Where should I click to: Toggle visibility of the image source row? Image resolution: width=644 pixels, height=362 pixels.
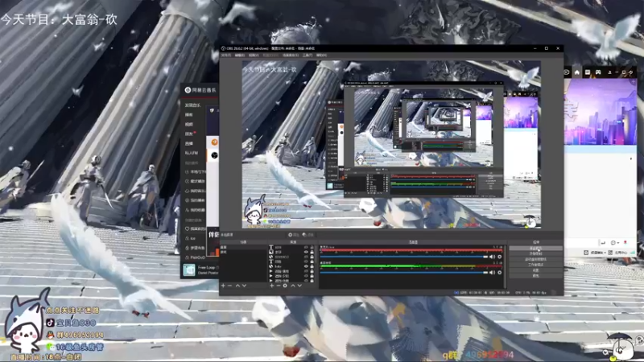[x=306, y=252]
